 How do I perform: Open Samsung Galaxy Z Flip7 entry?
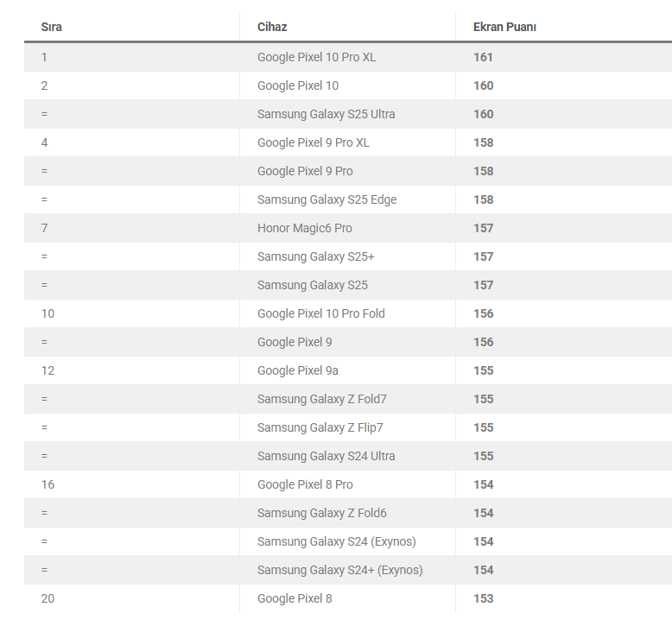point(320,427)
